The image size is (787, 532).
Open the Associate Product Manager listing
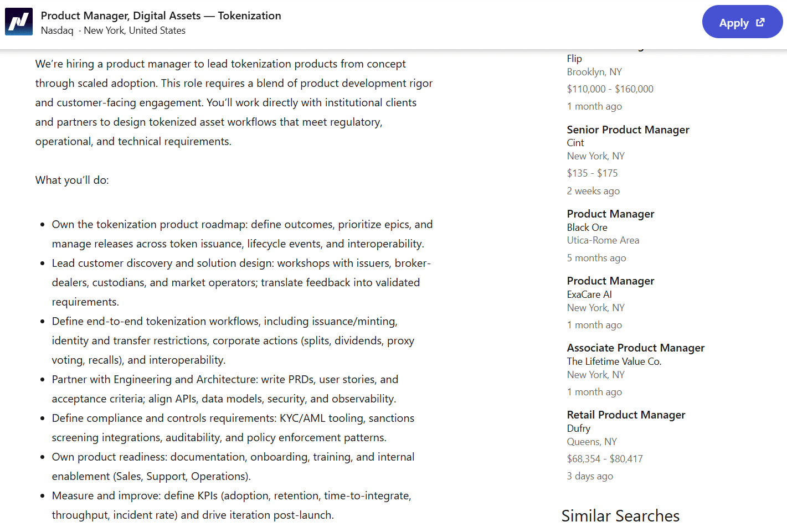pos(635,348)
